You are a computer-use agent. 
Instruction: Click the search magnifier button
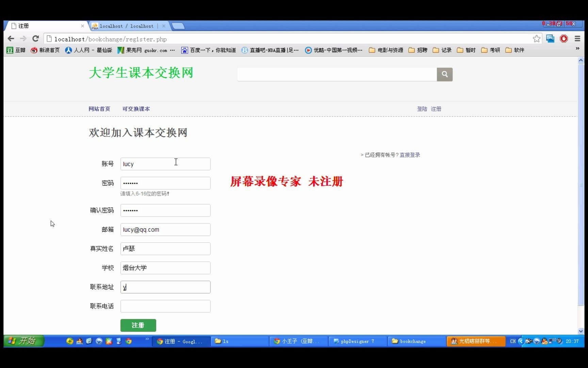444,74
